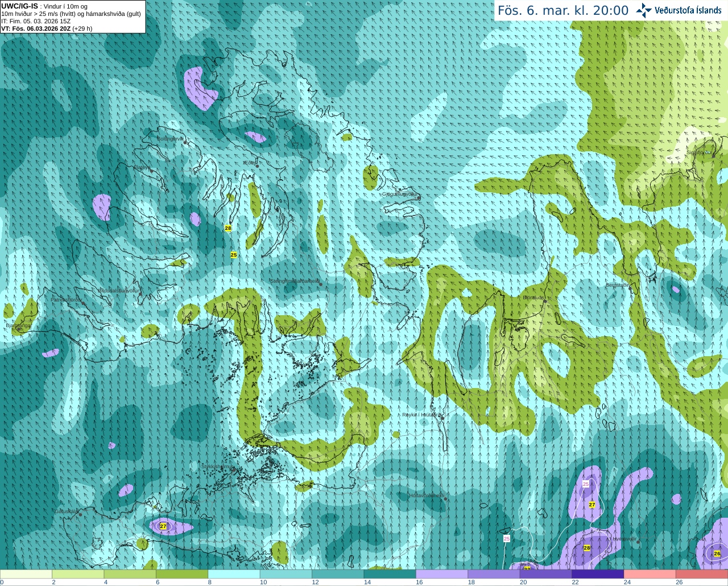Click the Bergstaðir station label

(618, 285)
